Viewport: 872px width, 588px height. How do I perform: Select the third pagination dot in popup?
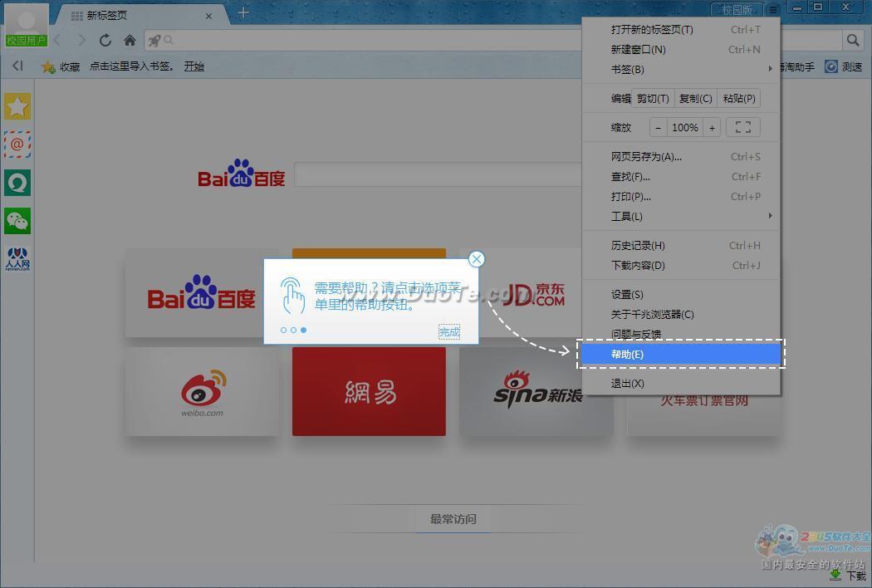(304, 330)
